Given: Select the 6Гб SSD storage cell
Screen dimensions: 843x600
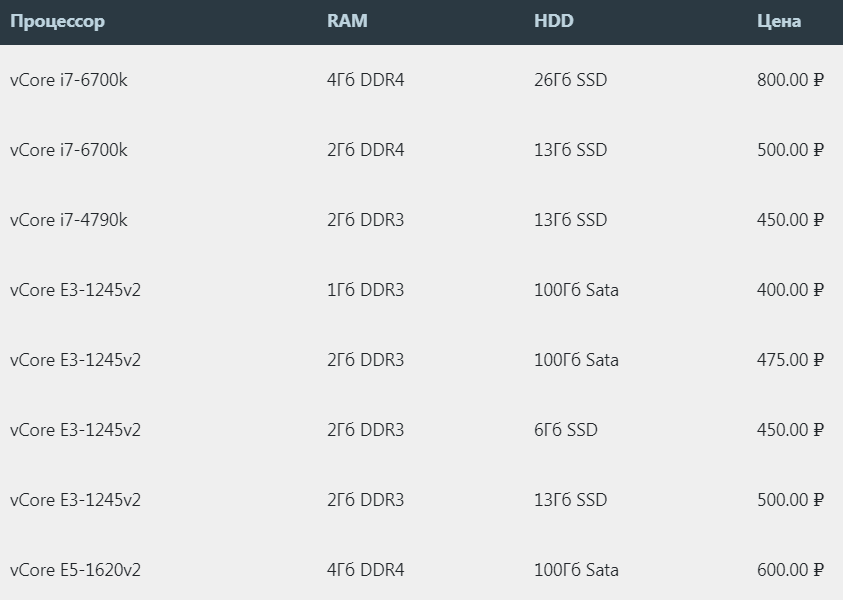Looking at the screenshot, I should [566, 430].
